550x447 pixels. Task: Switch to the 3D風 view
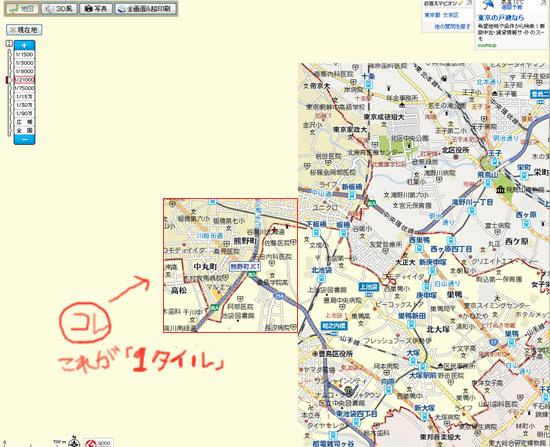coord(59,9)
